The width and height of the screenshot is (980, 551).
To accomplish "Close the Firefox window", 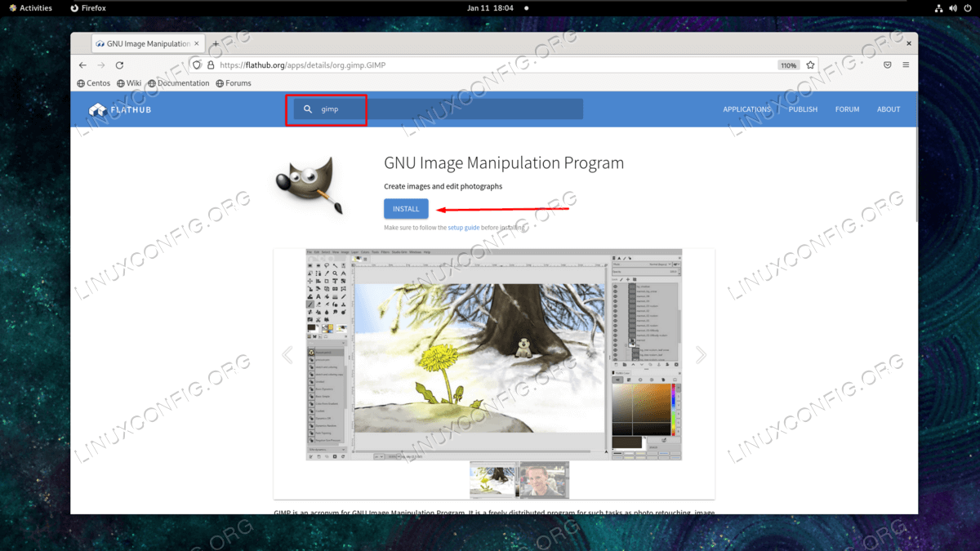I will pos(909,43).
